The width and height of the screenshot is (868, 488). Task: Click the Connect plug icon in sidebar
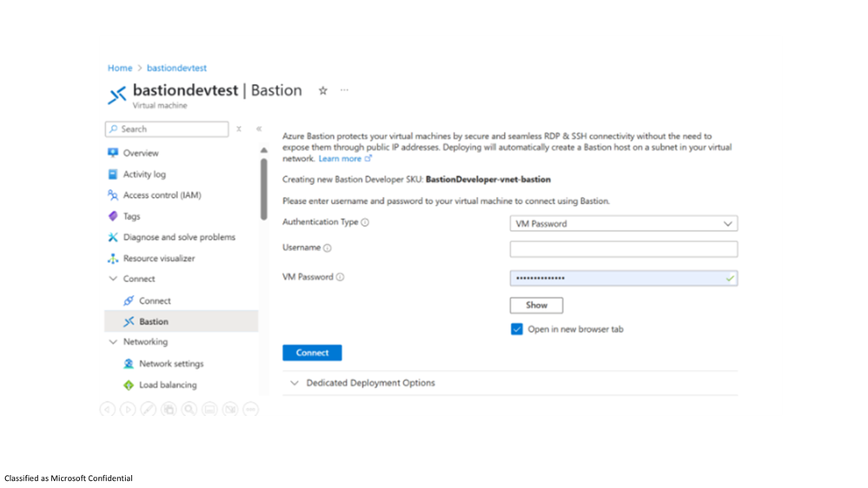click(x=129, y=300)
